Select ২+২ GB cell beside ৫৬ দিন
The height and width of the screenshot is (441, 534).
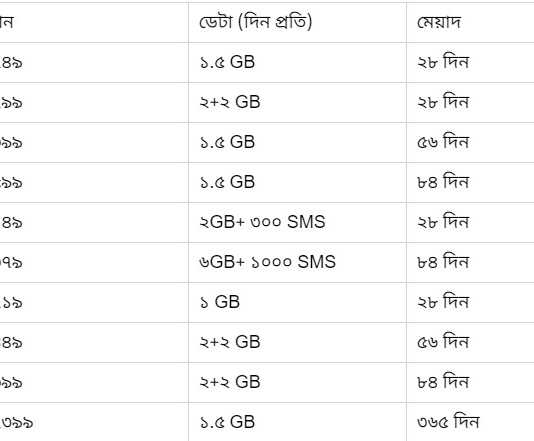pos(230,342)
